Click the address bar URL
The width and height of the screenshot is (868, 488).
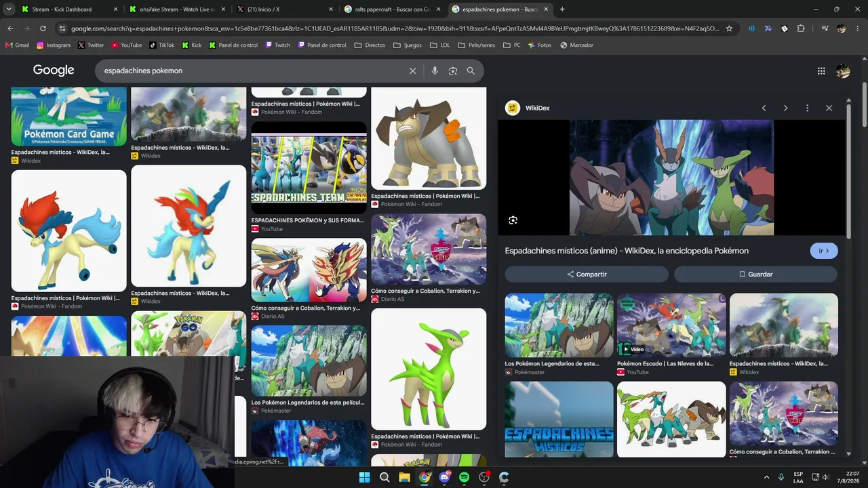click(x=395, y=28)
